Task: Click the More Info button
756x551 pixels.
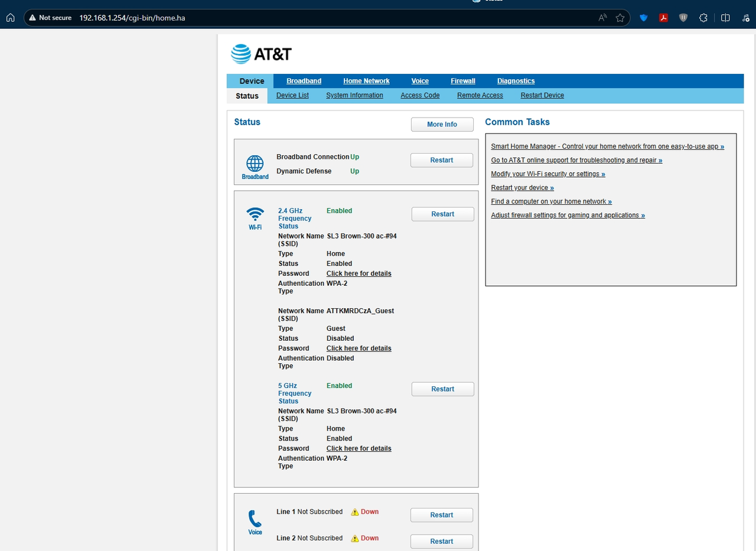Action: [442, 125]
